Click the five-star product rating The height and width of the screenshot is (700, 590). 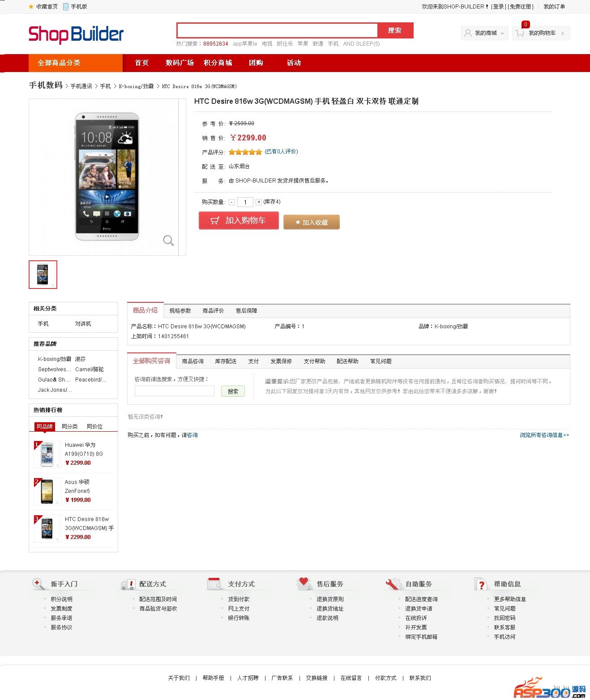245,152
